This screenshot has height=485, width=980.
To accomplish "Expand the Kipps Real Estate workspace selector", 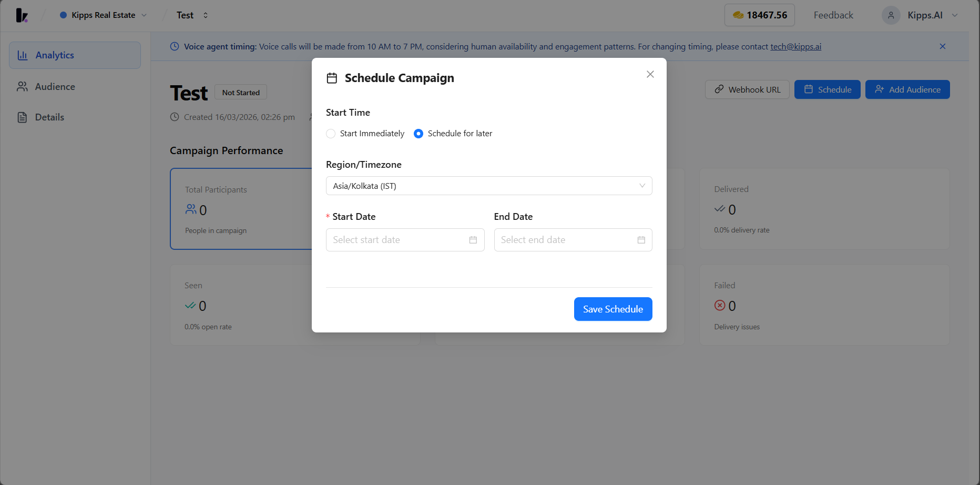I will click(104, 15).
